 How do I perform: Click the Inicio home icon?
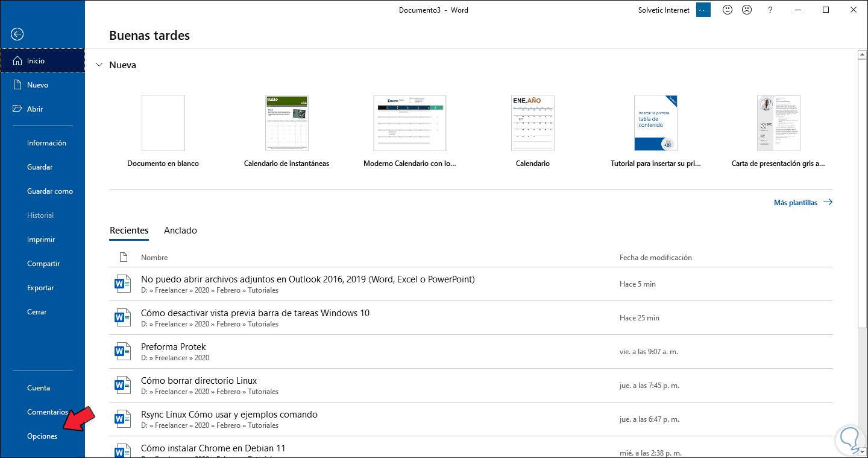tap(17, 61)
